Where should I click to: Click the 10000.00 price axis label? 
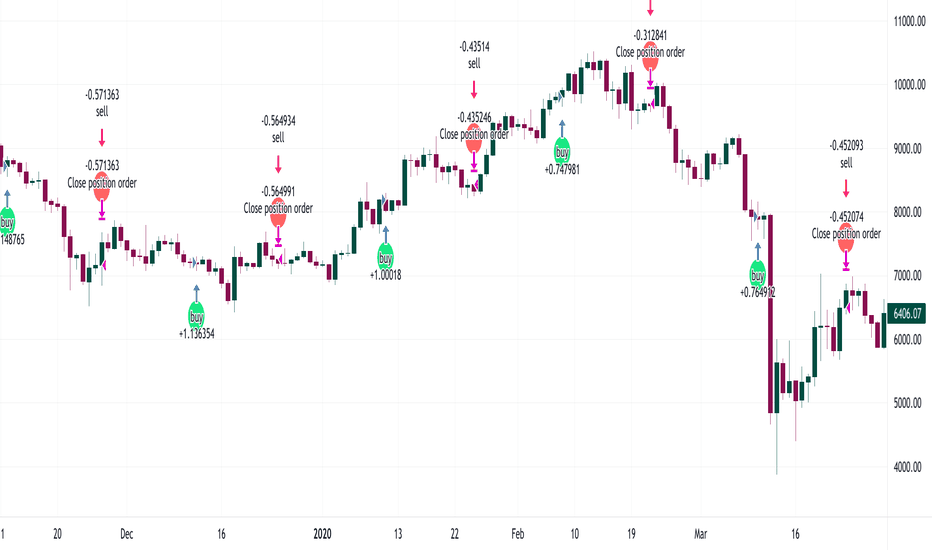click(x=909, y=84)
